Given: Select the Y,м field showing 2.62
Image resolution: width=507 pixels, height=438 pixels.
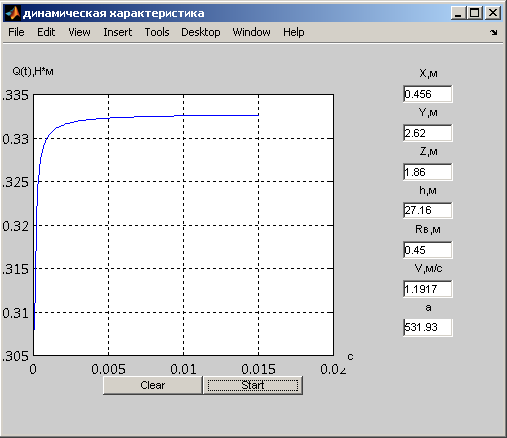Looking at the screenshot, I should (x=428, y=133).
